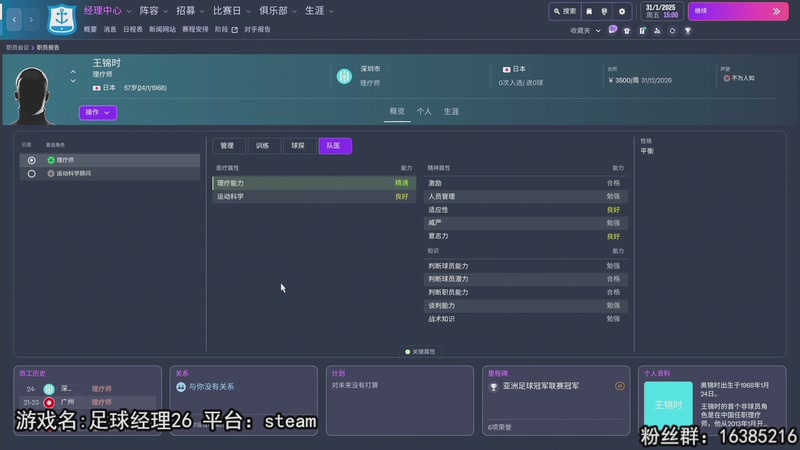Screen dimensions: 800x450
Task: Open settings gear in top bar
Action: point(622,11)
